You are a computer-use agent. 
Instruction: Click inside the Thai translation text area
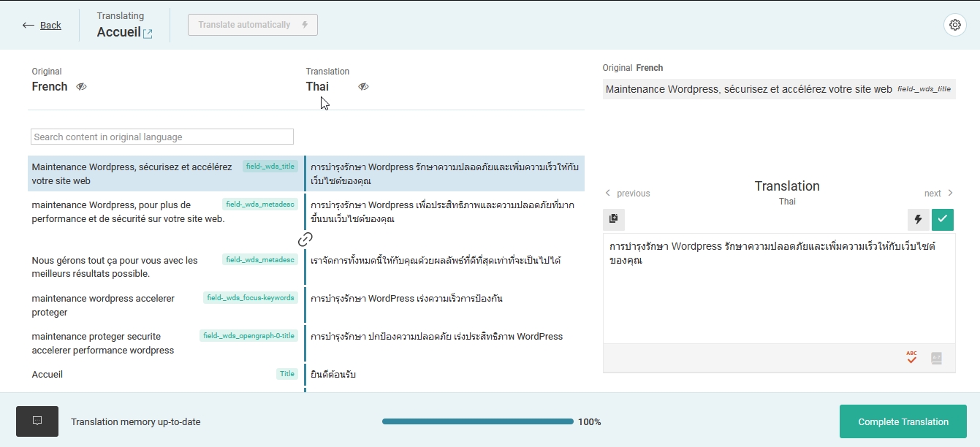(x=779, y=289)
